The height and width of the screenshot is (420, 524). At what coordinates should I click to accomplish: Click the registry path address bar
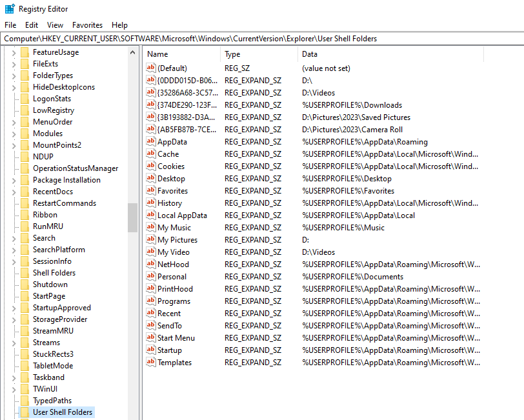pos(262,39)
